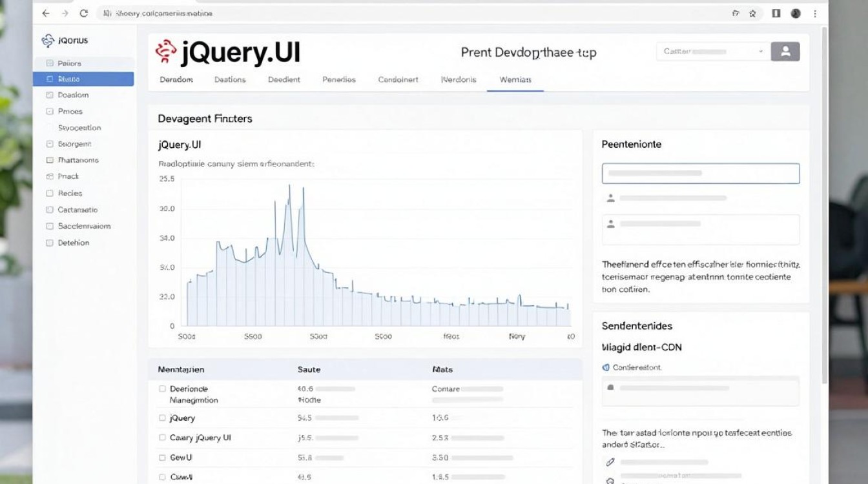Switch to the Deations tab
Image resolution: width=868 pixels, height=484 pixels.
coord(230,79)
